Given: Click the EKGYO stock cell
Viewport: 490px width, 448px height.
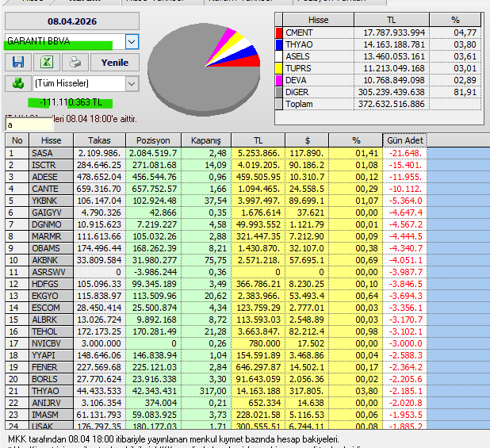Looking at the screenshot, I should [52, 296].
